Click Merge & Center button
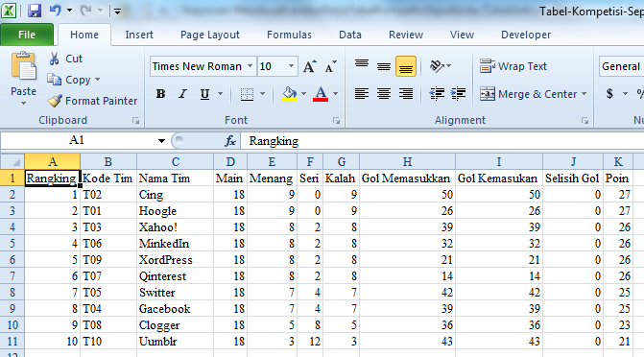This screenshot has width=644, height=357. point(528,94)
